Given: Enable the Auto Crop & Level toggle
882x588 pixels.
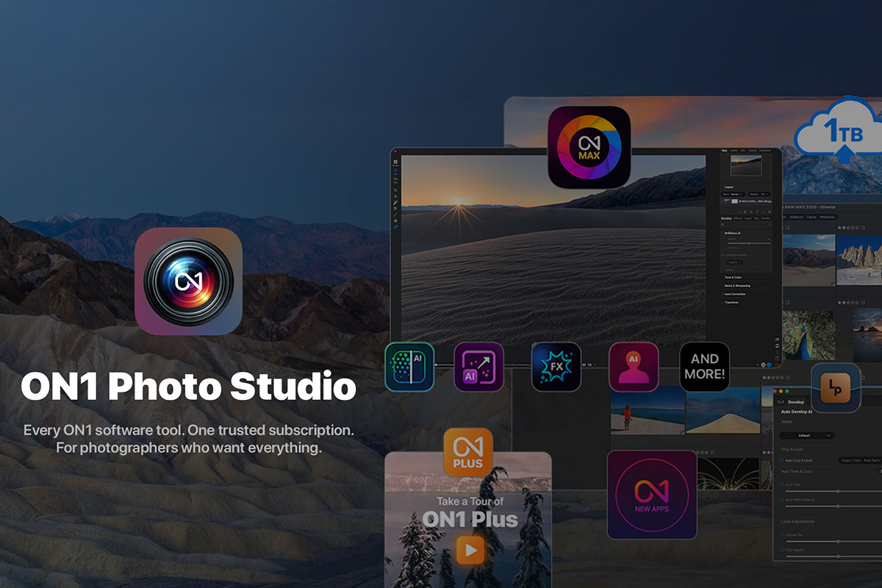Looking at the screenshot, I should [x=781, y=459].
